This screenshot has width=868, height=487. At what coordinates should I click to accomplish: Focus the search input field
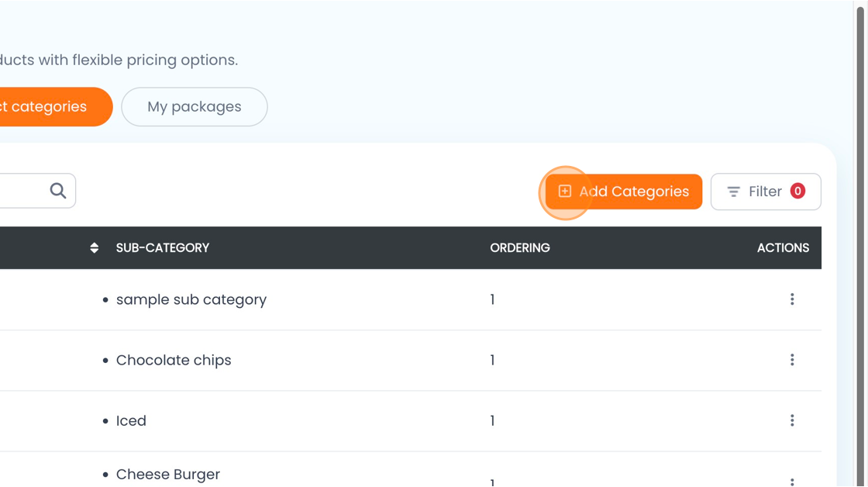click(19, 191)
